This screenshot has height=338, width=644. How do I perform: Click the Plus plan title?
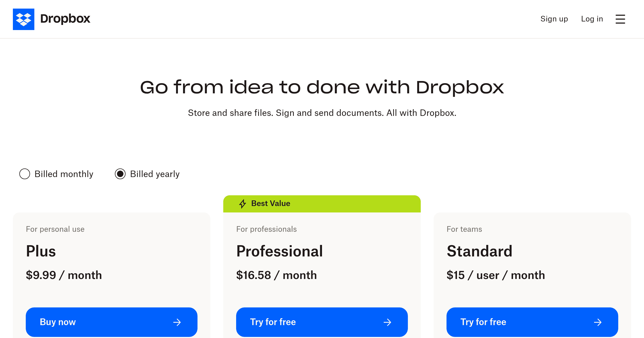41,251
